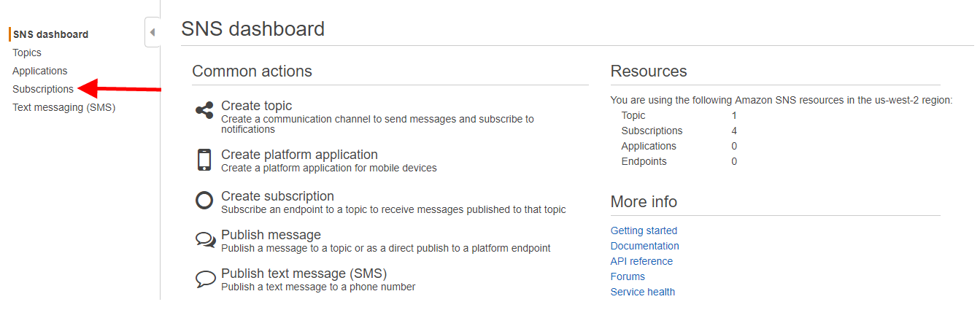Screen dimensions: 980x310
Task: Click the Topic count value 1
Action: [734, 115]
